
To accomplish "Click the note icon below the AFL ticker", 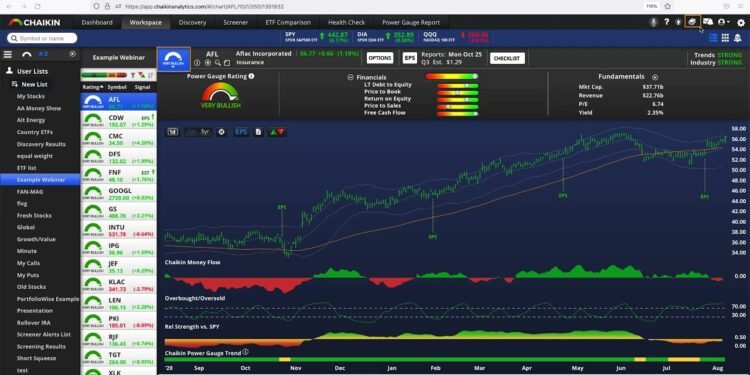I will (x=227, y=63).
